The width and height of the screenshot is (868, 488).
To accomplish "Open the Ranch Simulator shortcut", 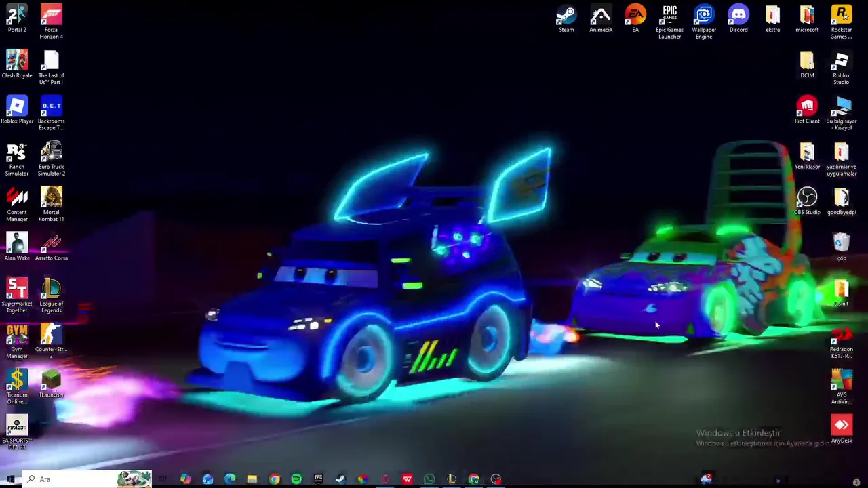I will coord(17,159).
